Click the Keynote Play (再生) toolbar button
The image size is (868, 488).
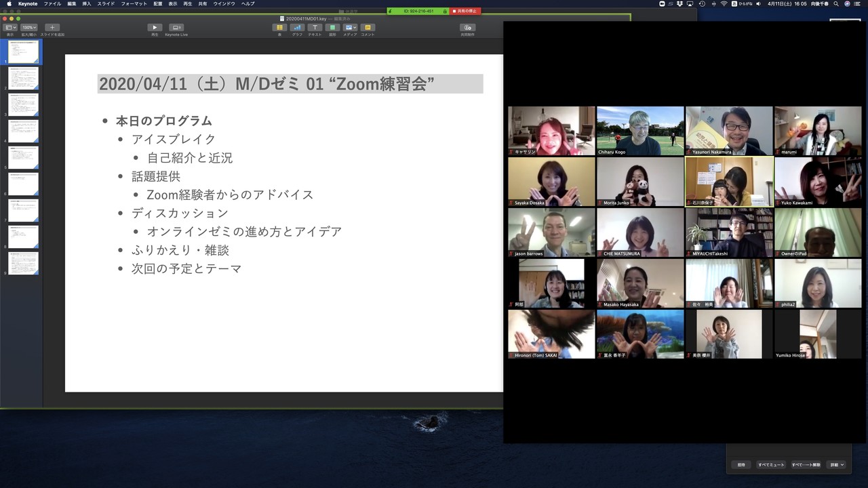point(155,28)
